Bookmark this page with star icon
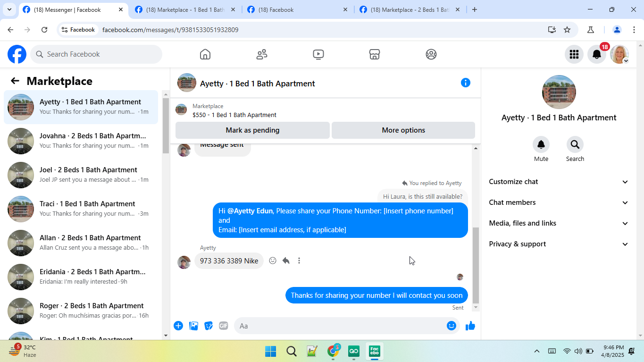644x362 pixels. coord(567,30)
